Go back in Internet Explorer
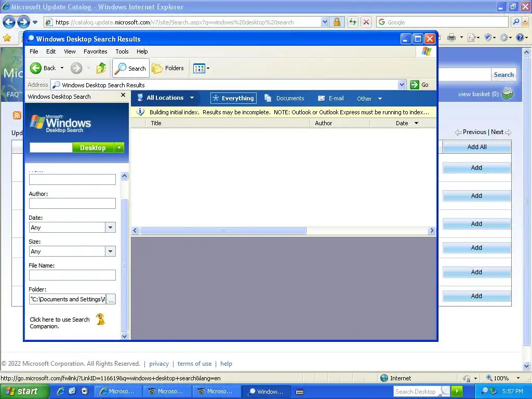 coord(9,22)
